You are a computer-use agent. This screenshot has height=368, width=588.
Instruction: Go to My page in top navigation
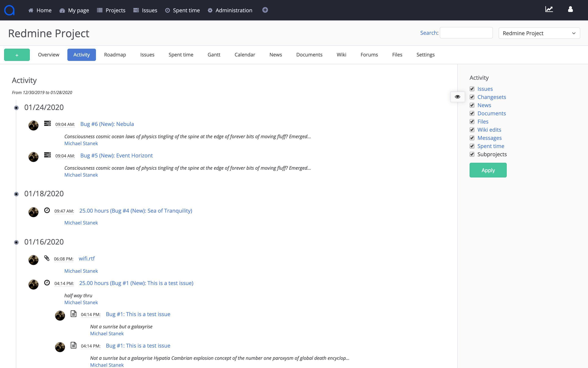coord(74,10)
